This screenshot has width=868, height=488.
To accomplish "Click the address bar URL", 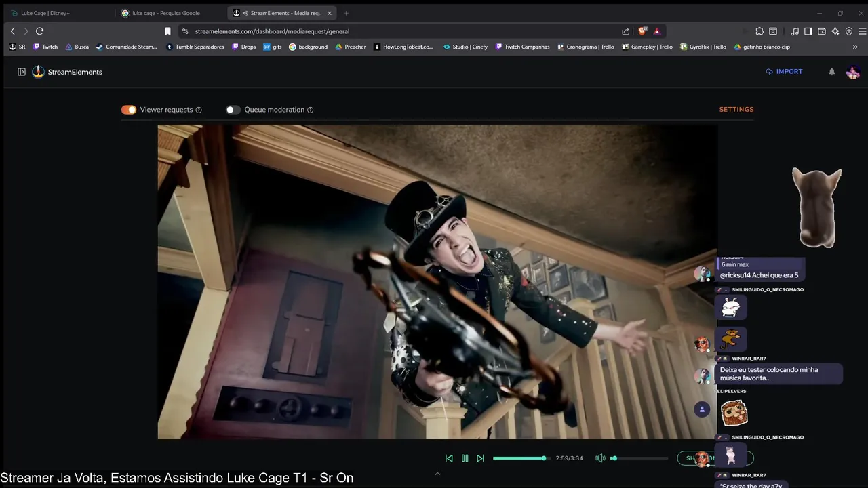I will pyautogui.click(x=272, y=31).
